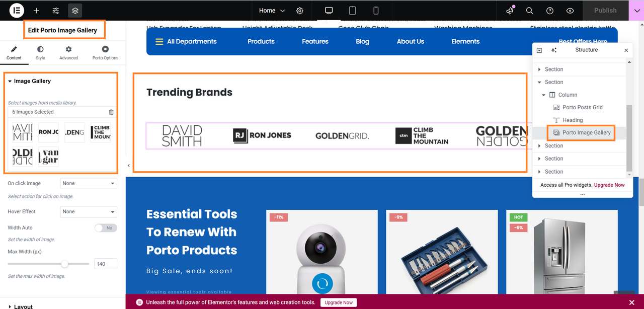
Task: Toggle the Structure layers icon in top bar
Action: [75, 11]
